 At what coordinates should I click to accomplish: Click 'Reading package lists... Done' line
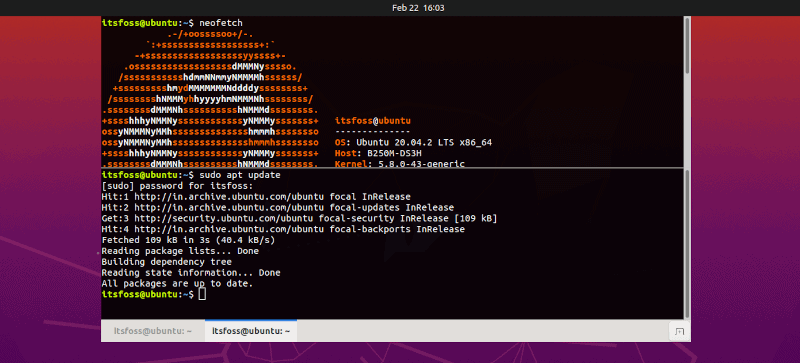pos(180,251)
